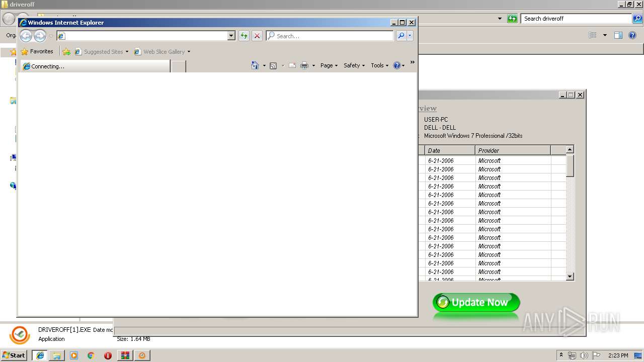Click the Start button

[x=14, y=355]
